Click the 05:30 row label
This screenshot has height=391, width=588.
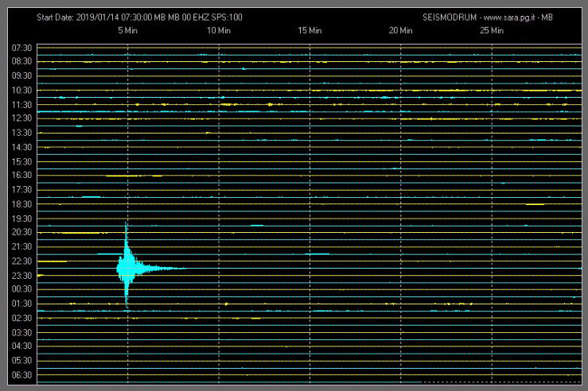[x=21, y=360]
